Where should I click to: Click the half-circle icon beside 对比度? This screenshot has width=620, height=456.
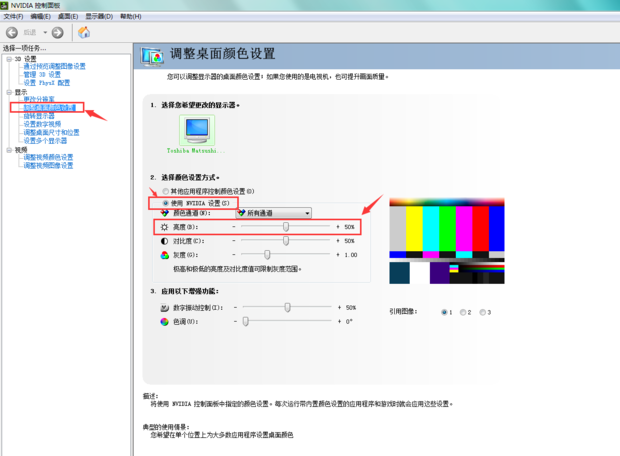point(164,241)
